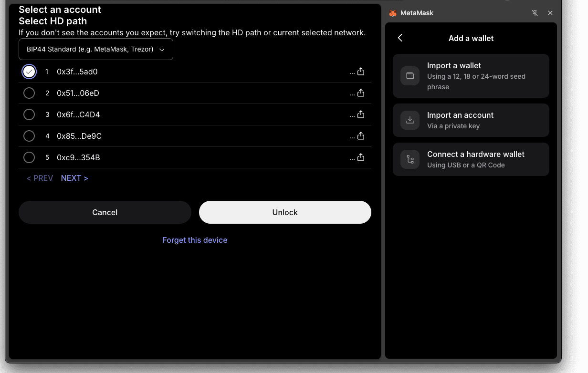Image resolution: width=588 pixels, height=373 pixels.
Task: Open explorer link icon for account 0x3f...5ad0
Action: [x=361, y=72]
